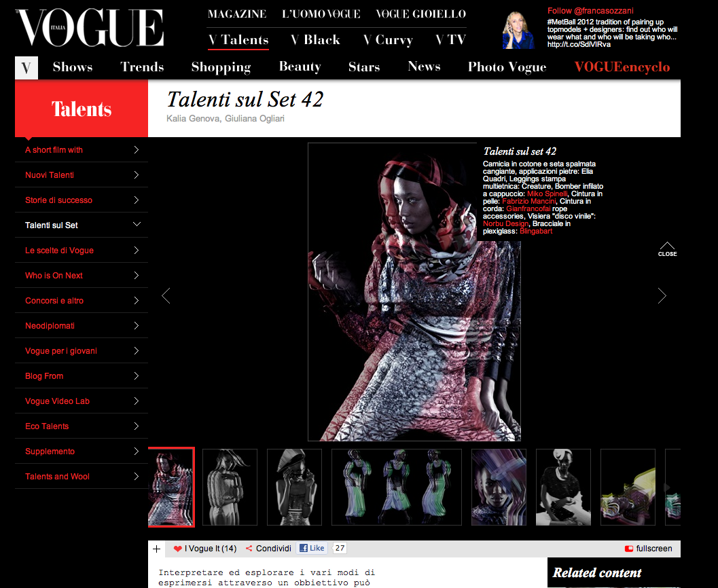The height and width of the screenshot is (588, 718).
Task: Open the Fabrizio Mancini link
Action: click(529, 201)
